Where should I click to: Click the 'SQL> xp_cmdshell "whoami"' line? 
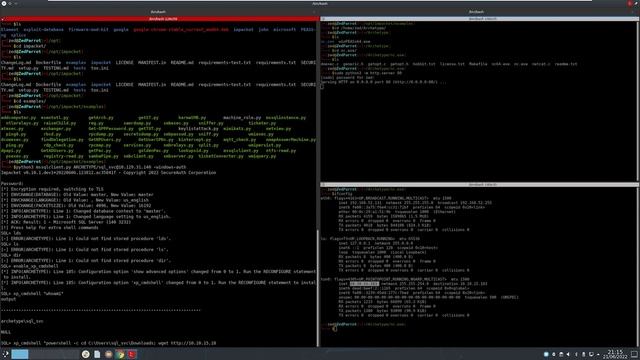point(32,293)
